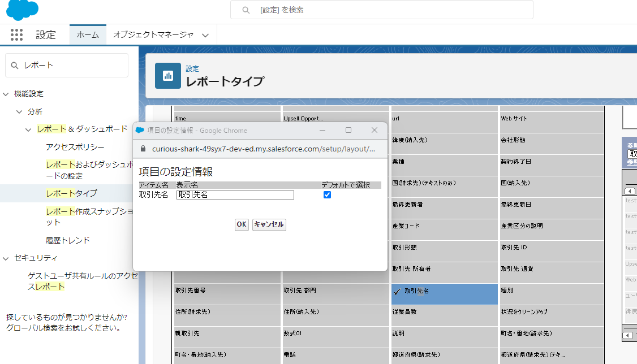Select the 数式01 field cell
The height and width of the screenshot is (364, 637).
click(335, 337)
